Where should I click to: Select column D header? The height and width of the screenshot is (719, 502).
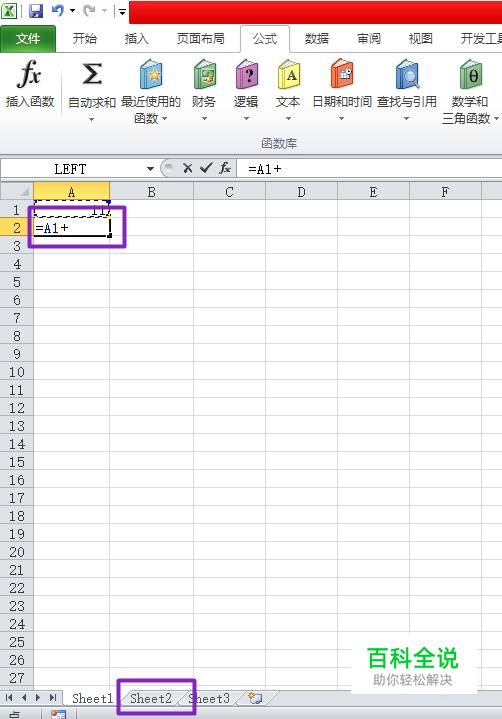tap(301, 192)
